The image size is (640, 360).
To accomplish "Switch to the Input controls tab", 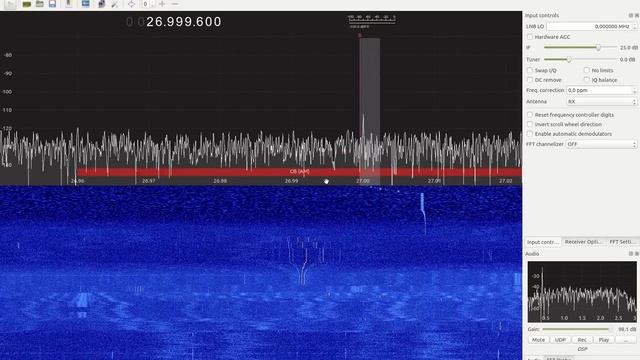I will click(x=542, y=242).
